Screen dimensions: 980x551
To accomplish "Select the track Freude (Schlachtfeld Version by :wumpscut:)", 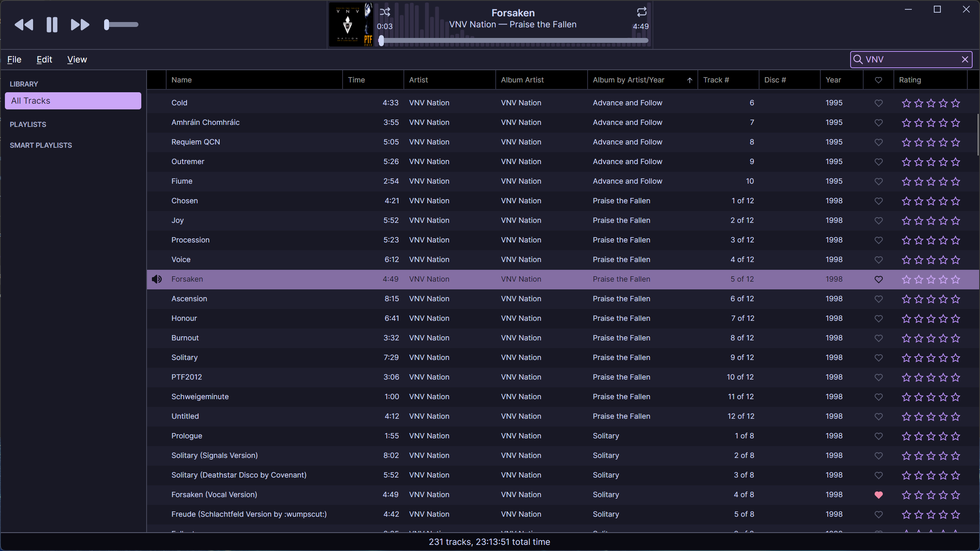I will (563, 514).
